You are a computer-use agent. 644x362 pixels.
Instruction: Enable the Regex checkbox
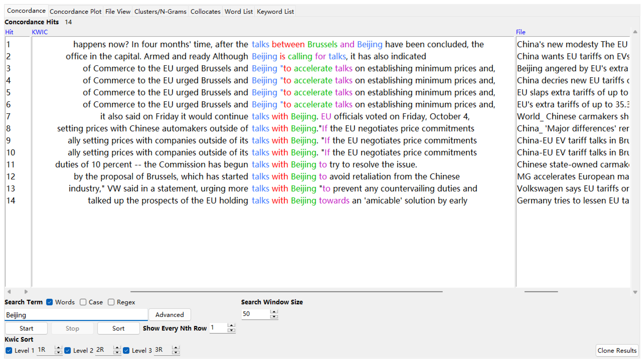click(111, 302)
